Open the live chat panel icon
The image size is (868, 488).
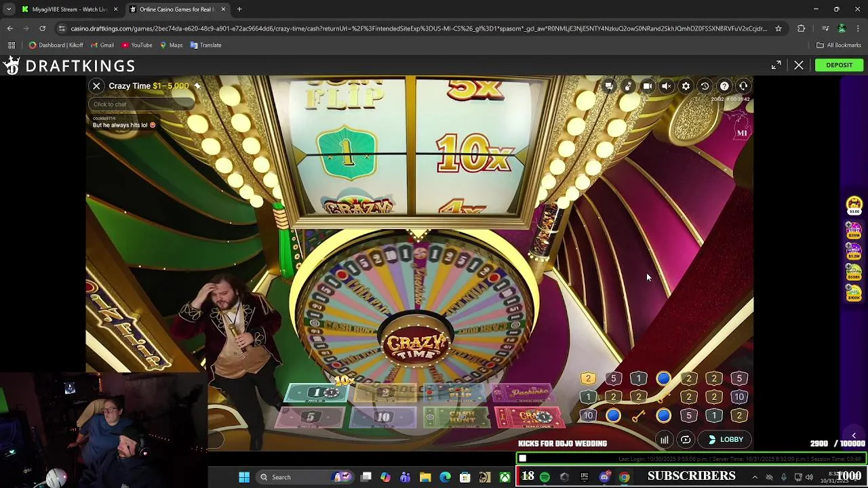click(x=609, y=86)
